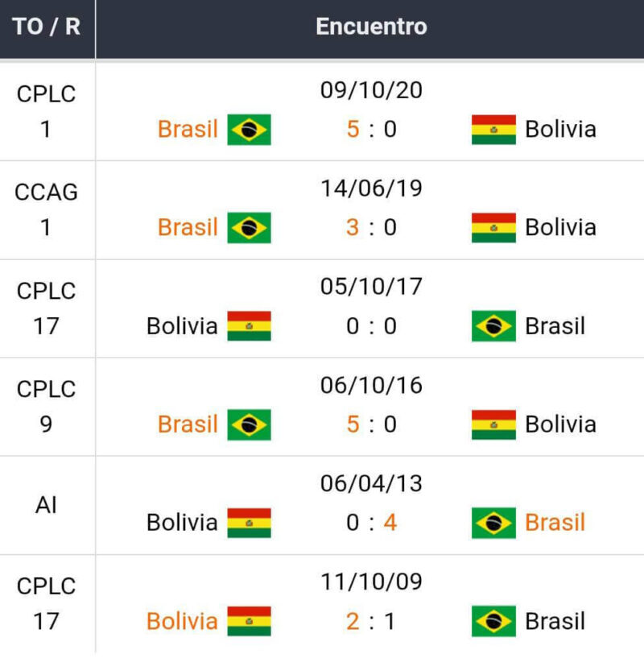This screenshot has width=644, height=658.
Task: Click Bolivia flag in 06/04/13 match
Action: point(249,523)
